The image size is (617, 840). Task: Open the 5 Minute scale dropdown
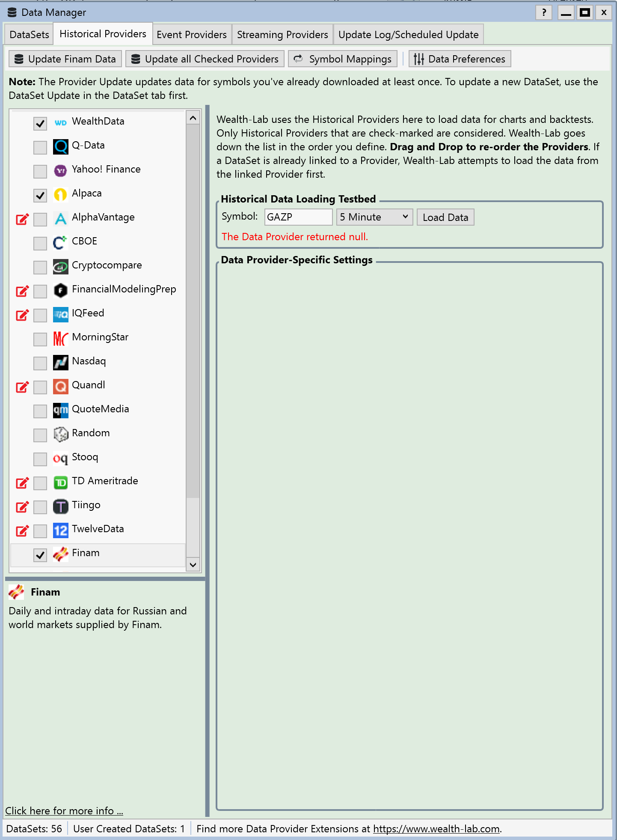[x=374, y=217]
